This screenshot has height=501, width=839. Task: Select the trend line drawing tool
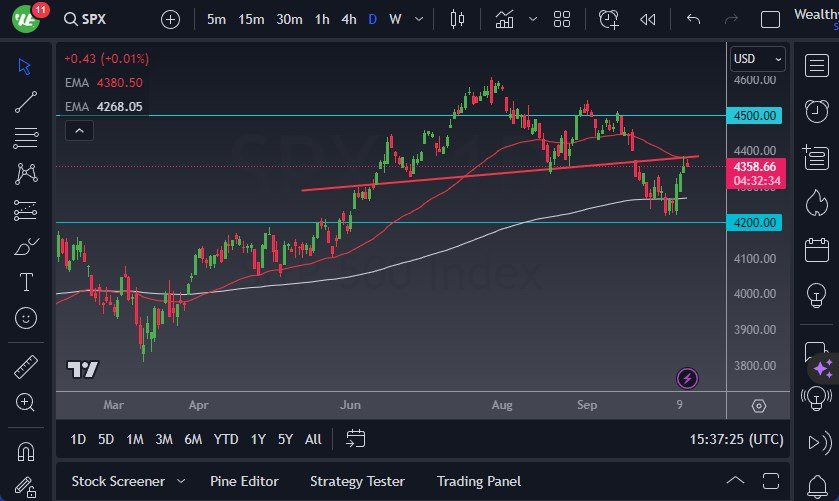26,101
